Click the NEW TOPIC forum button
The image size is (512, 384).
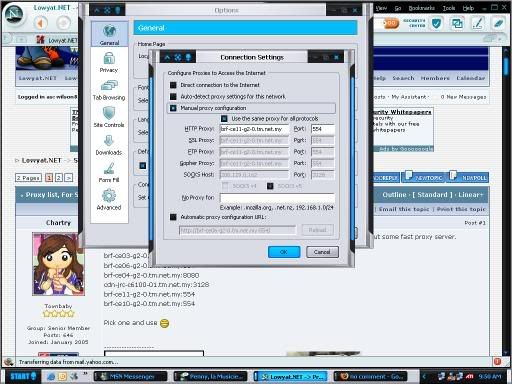click(424, 177)
